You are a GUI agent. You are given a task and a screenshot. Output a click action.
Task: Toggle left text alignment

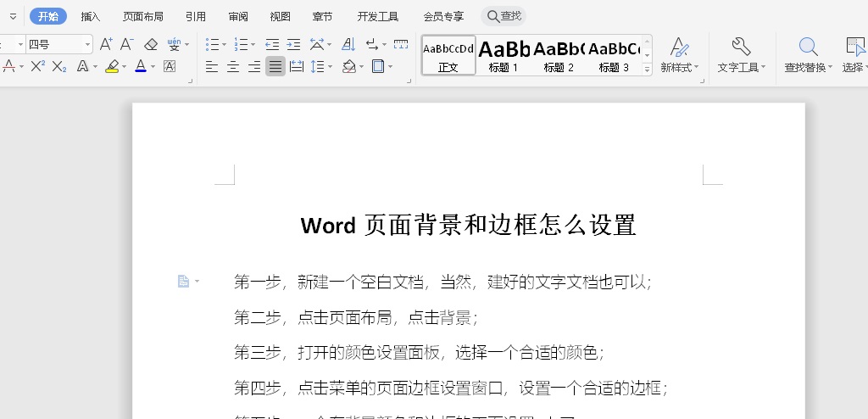coord(212,66)
